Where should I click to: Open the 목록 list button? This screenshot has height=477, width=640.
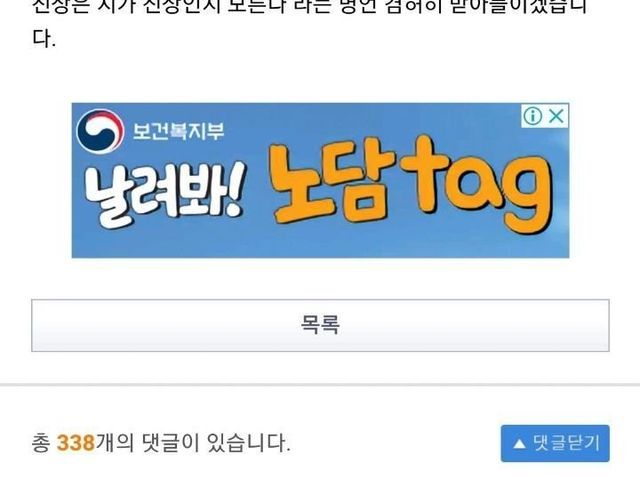(x=320, y=325)
